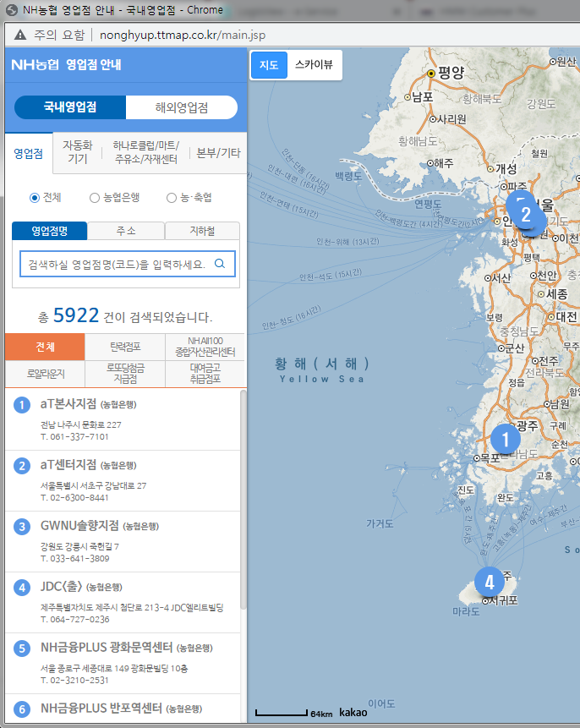Viewport: 580px width, 728px height.
Task: Click the globe favicon in Chrome title bar
Action: 12,10
